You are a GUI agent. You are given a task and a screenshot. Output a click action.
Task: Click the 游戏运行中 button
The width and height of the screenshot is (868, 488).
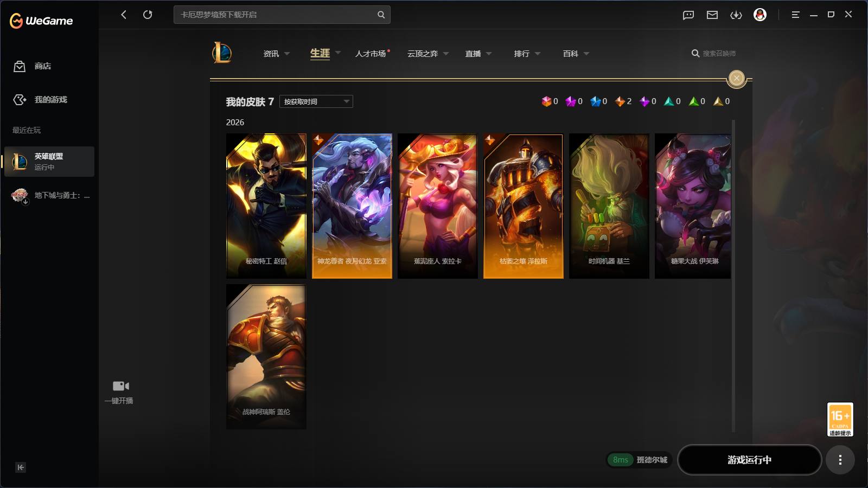(750, 460)
